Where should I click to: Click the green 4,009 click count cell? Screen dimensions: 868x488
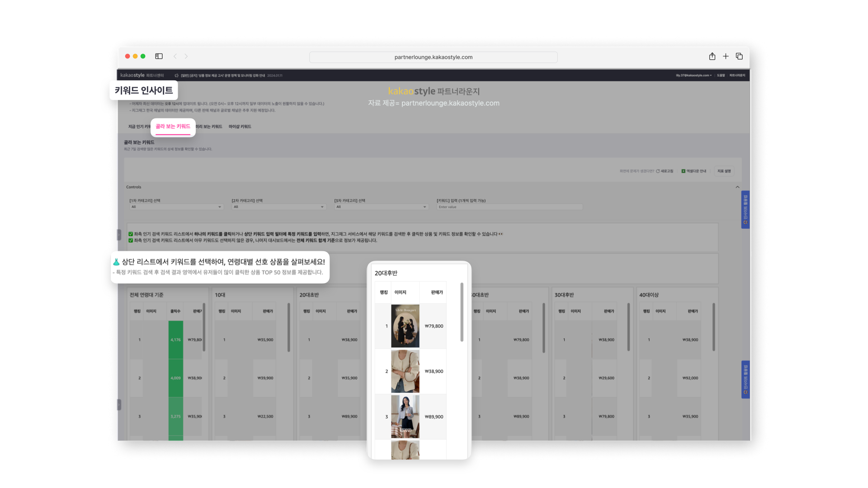(175, 378)
